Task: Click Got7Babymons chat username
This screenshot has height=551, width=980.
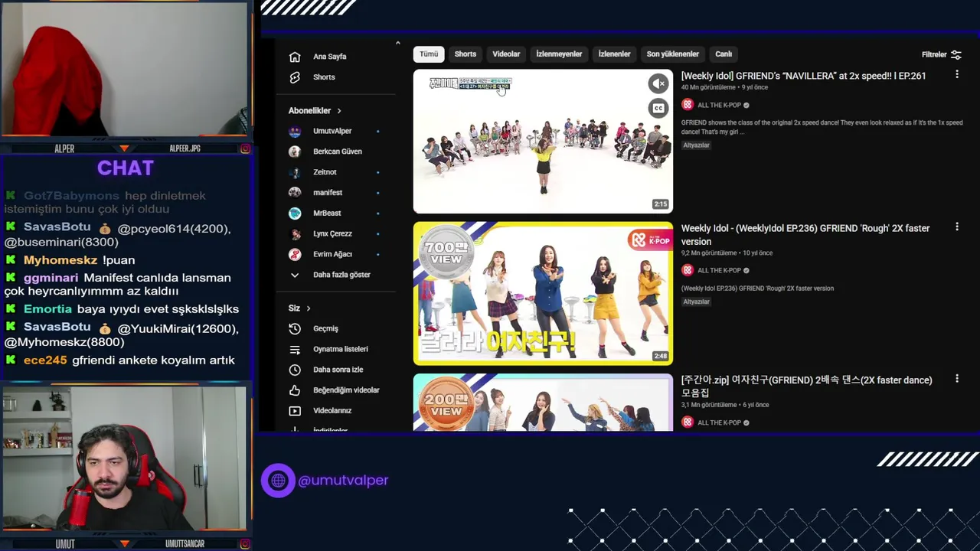Action: tap(71, 196)
